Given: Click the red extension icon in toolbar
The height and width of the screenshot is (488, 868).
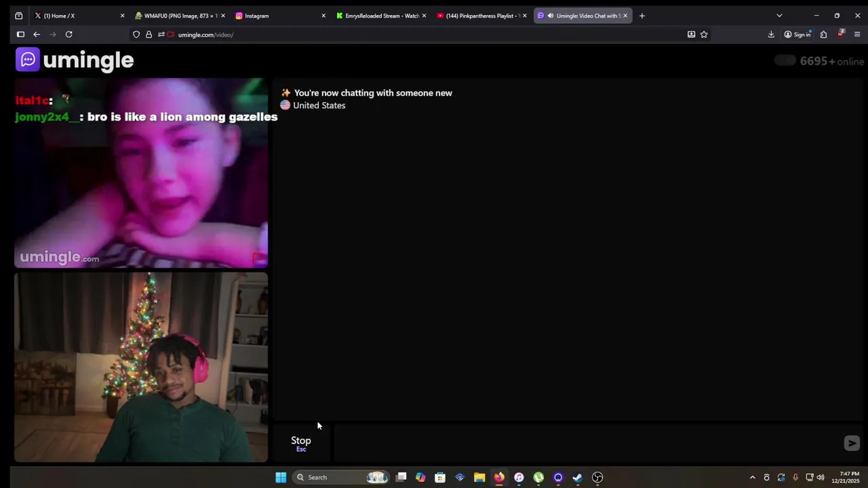Looking at the screenshot, I should point(841,34).
